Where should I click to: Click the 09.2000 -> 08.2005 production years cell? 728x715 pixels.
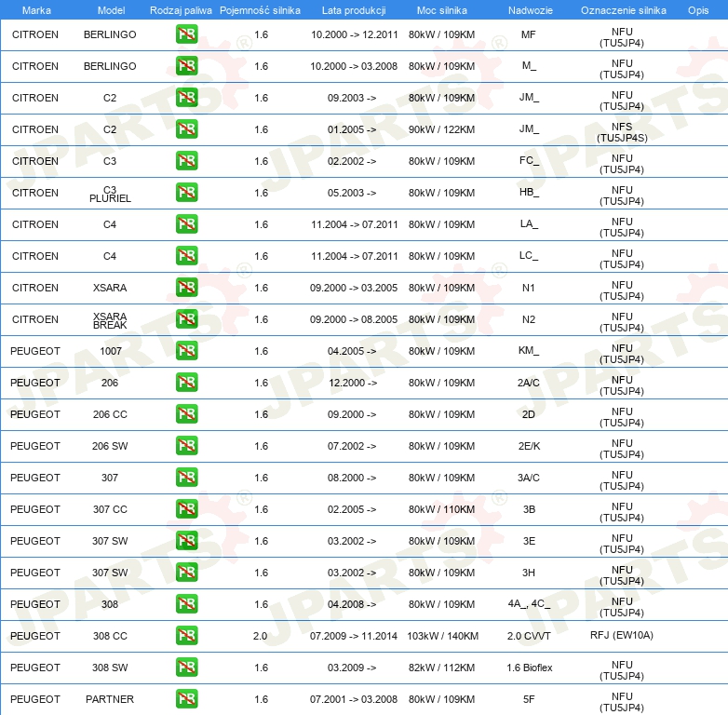point(354,319)
